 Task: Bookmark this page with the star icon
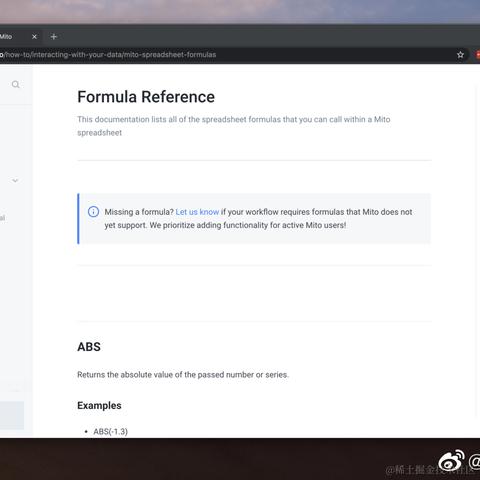[460, 55]
